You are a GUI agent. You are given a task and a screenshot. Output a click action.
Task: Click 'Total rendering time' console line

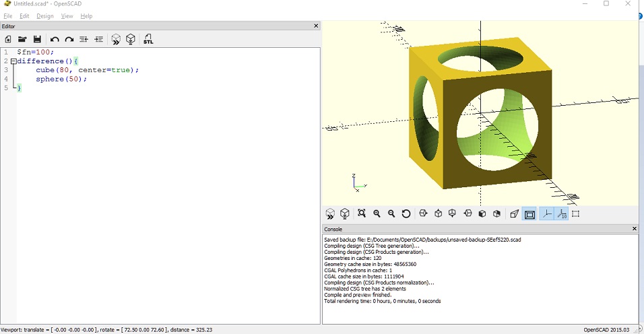(383, 301)
